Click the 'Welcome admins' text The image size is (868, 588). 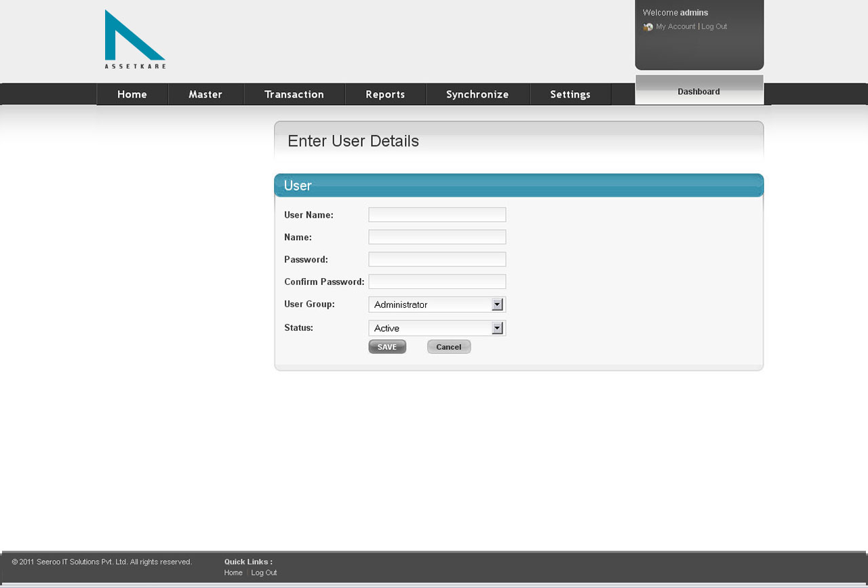(x=675, y=13)
